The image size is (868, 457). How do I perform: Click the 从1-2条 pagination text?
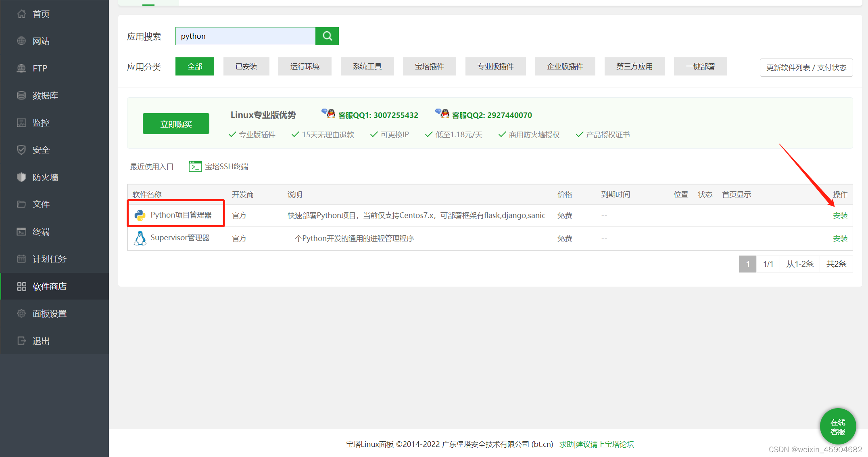click(800, 264)
